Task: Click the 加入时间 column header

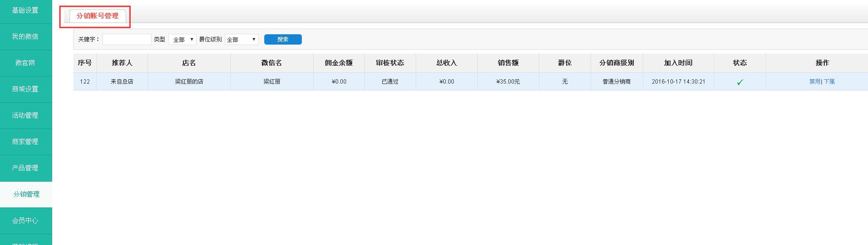Action: (x=678, y=63)
